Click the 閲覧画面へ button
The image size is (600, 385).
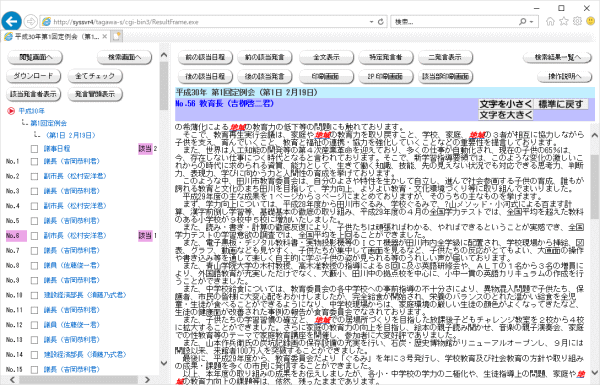coord(35,57)
